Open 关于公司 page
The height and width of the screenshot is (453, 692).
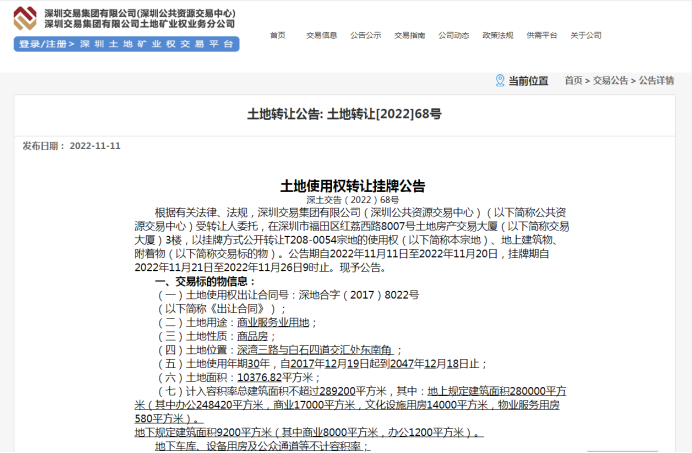coord(586,35)
